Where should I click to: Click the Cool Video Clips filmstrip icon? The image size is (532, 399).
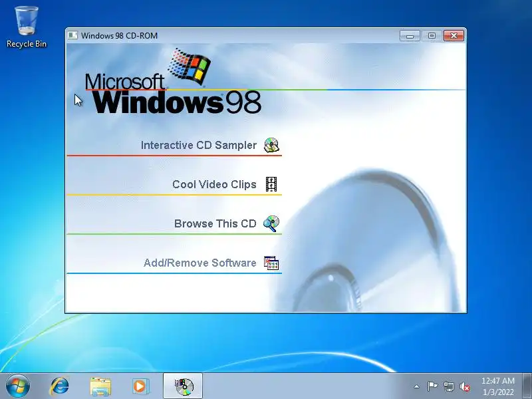click(x=271, y=184)
